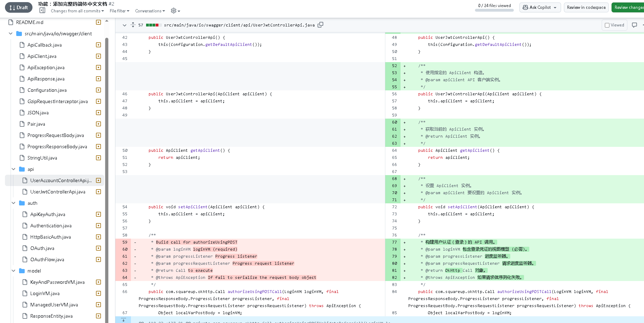
Task: Expand hidden lines at diff bottom
Action: pos(123,320)
